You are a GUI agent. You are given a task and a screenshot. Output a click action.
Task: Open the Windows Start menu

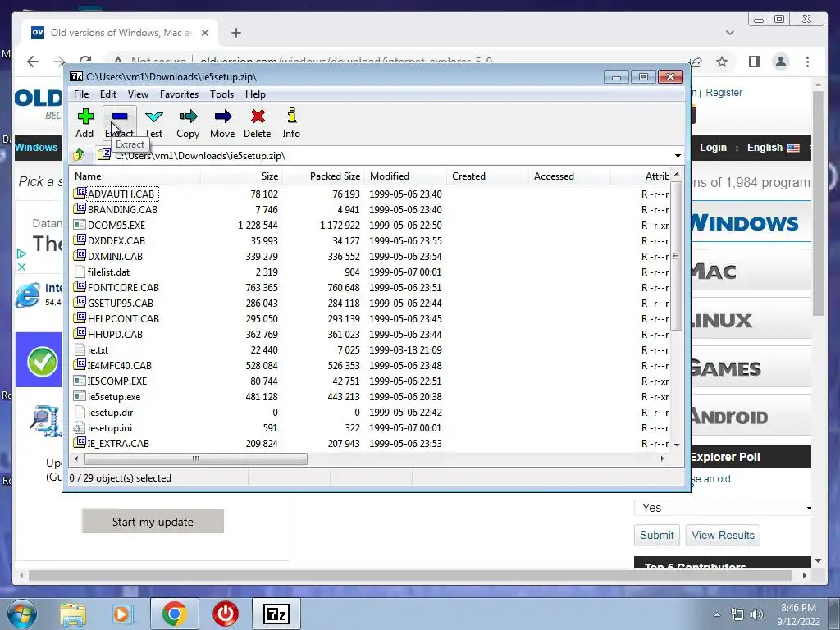pyautogui.click(x=21, y=614)
